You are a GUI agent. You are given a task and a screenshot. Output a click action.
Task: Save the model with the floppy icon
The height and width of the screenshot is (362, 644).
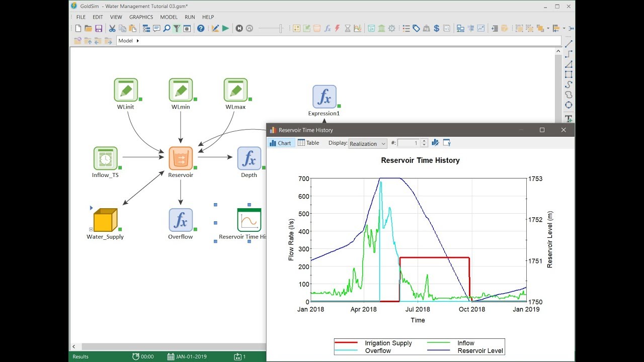[x=99, y=29]
